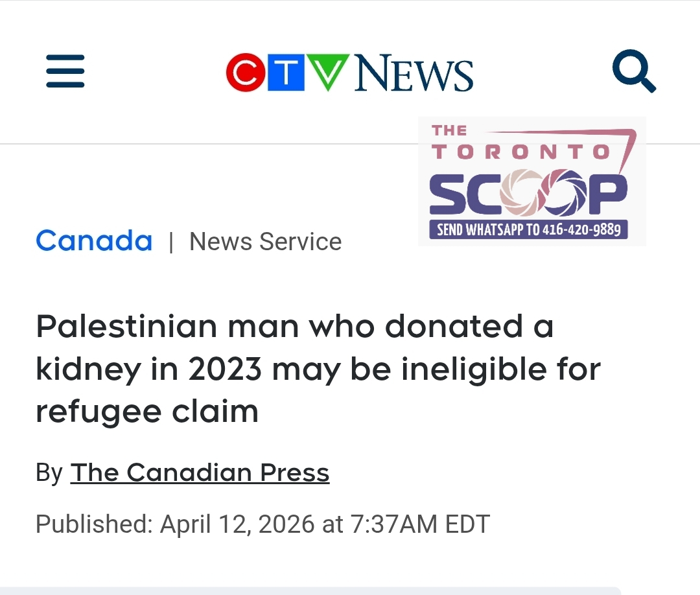This screenshot has width=700, height=595.
Task: Click the red C circle in CTV logo
Action: coord(245,73)
